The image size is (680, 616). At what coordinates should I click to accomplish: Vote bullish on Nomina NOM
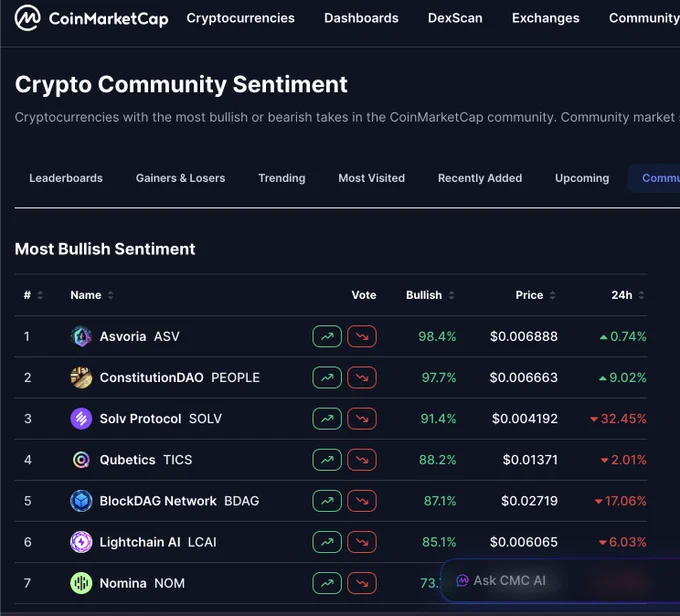327,583
